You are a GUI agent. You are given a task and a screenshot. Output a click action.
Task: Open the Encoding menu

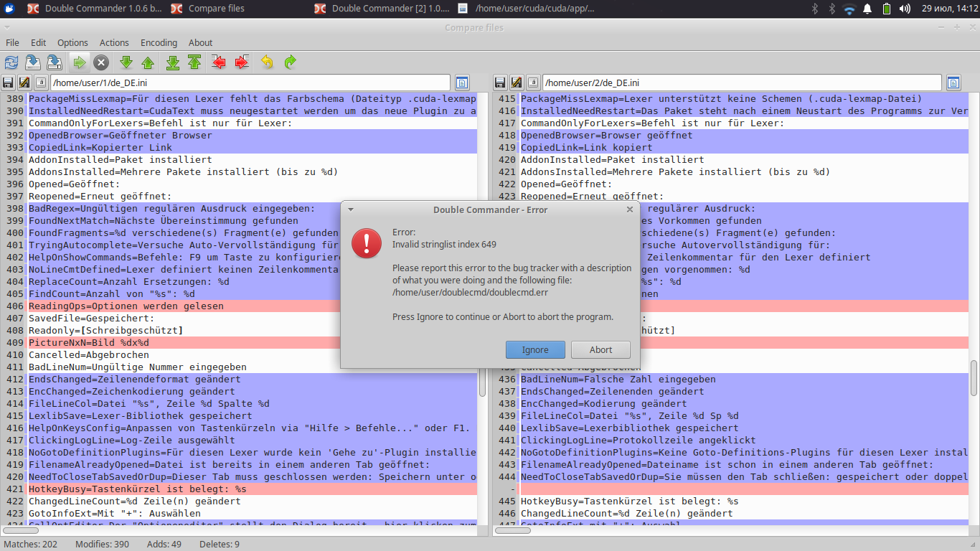coord(159,42)
